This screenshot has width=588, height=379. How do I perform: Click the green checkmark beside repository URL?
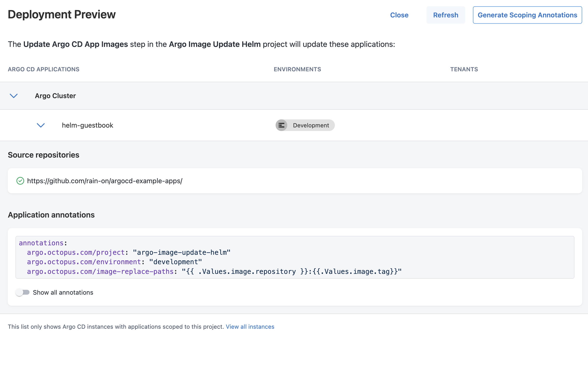point(20,181)
